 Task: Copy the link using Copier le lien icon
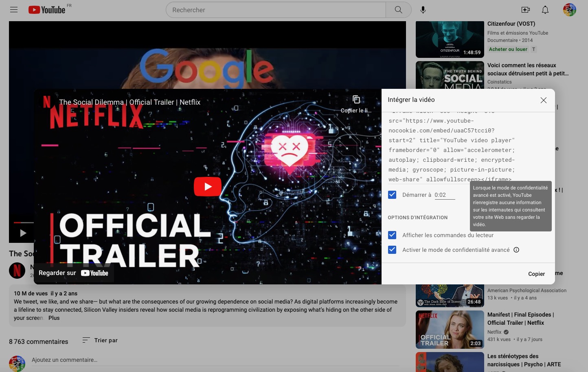(356, 99)
